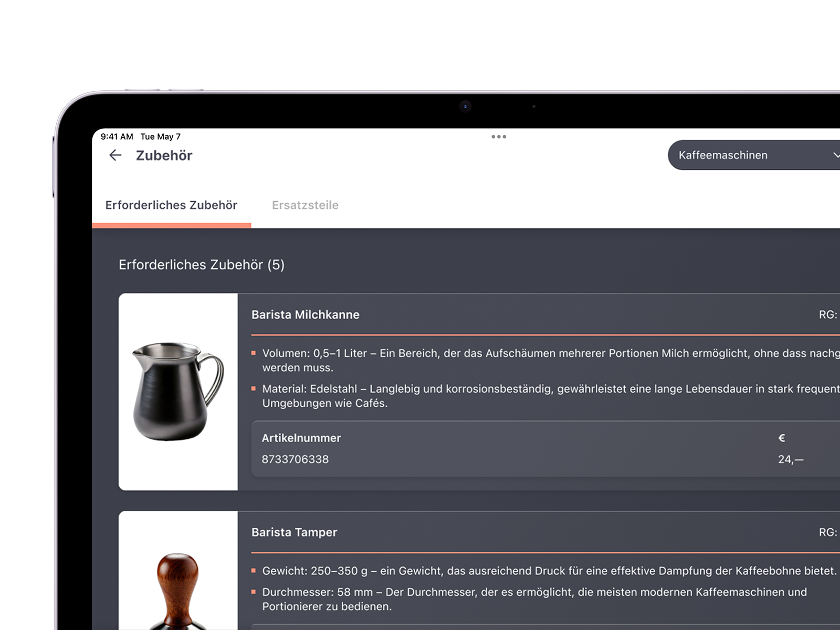
Task: Click the article number 8733706338
Action: pyautogui.click(x=295, y=459)
